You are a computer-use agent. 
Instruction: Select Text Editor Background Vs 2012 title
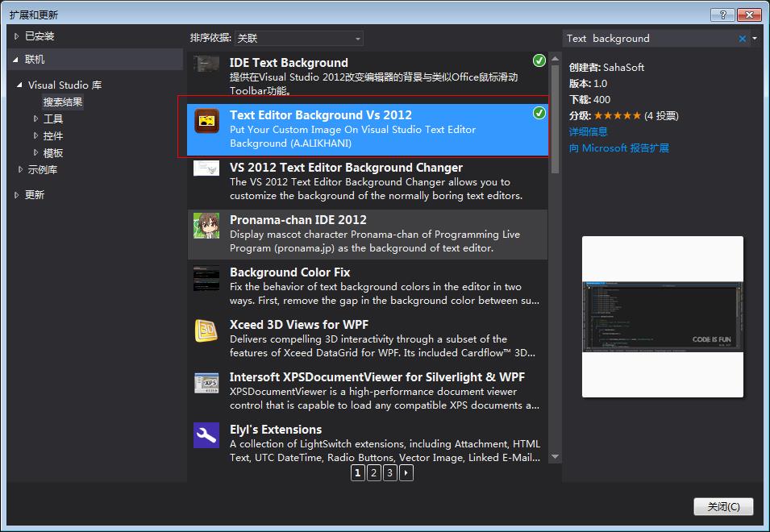[321, 115]
